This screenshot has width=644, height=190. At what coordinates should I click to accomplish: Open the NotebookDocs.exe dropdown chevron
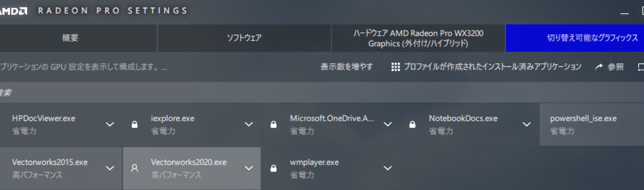click(526, 124)
